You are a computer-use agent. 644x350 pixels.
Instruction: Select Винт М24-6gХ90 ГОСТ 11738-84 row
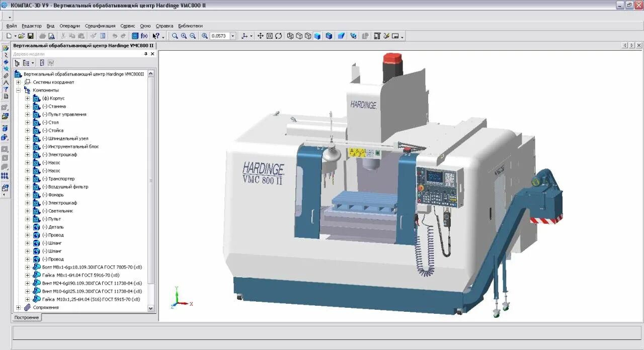[x=92, y=283]
